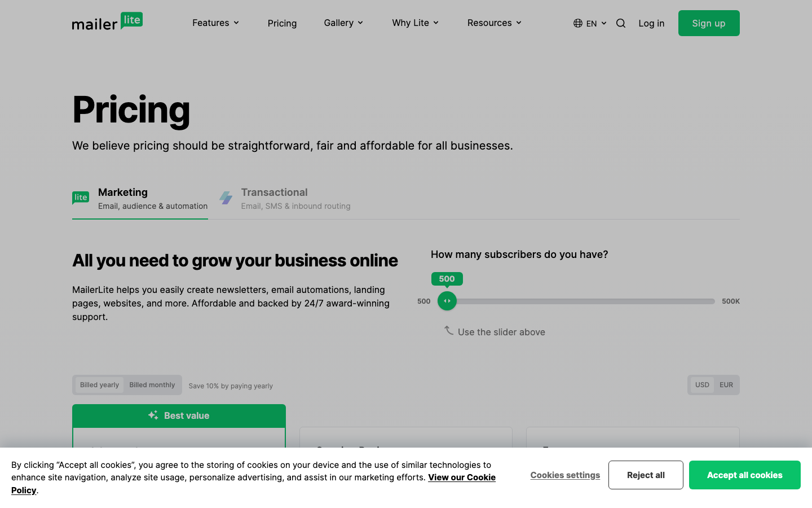The width and height of the screenshot is (812, 508).
Task: Click the MailerLite logo
Action: [107, 21]
